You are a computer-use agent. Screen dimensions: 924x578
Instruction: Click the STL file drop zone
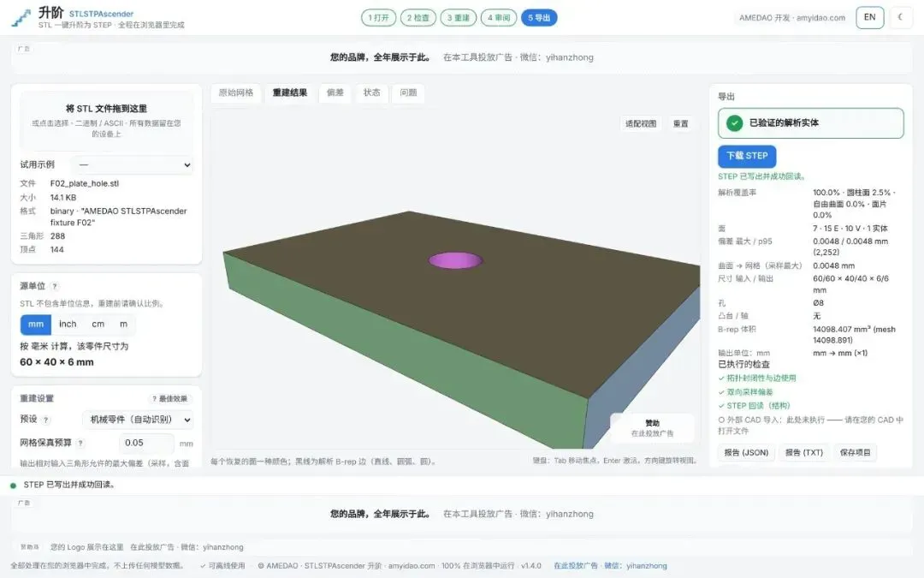pyautogui.click(x=107, y=121)
